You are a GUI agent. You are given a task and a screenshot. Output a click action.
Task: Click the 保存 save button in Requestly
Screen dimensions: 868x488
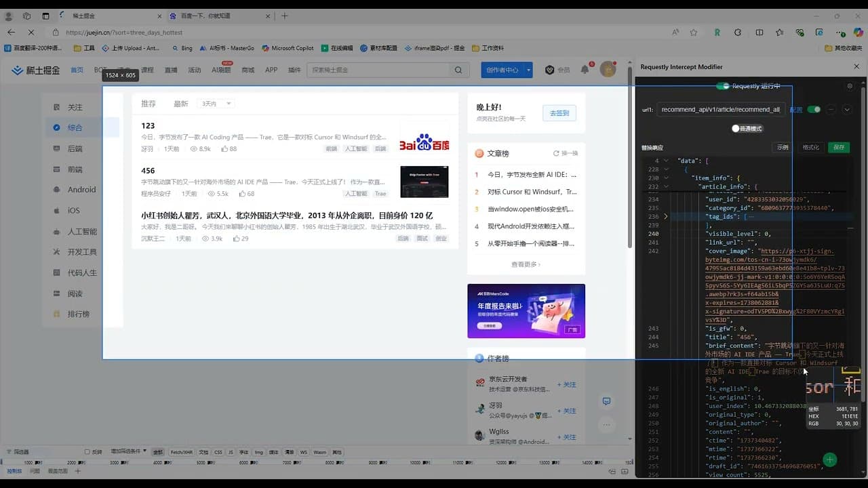click(839, 147)
